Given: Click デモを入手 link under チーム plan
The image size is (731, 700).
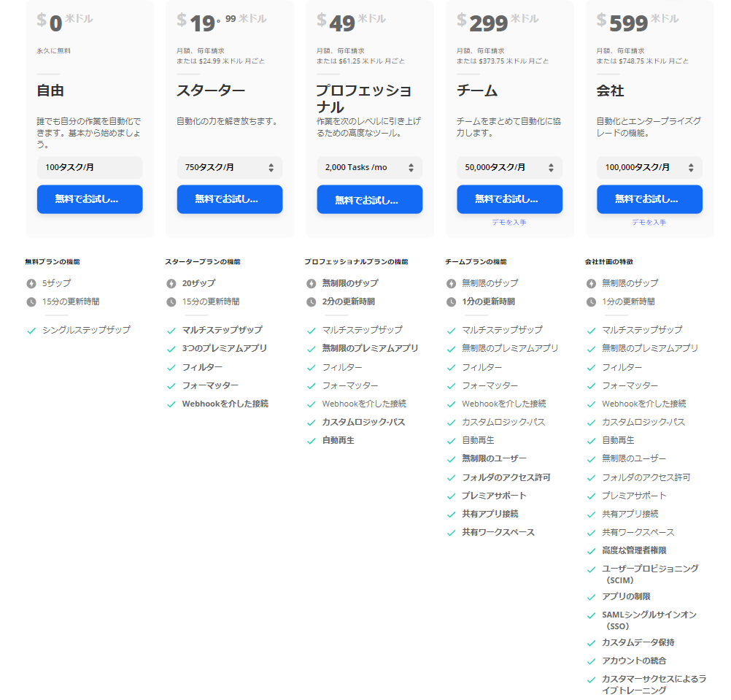Looking at the screenshot, I should (509, 222).
